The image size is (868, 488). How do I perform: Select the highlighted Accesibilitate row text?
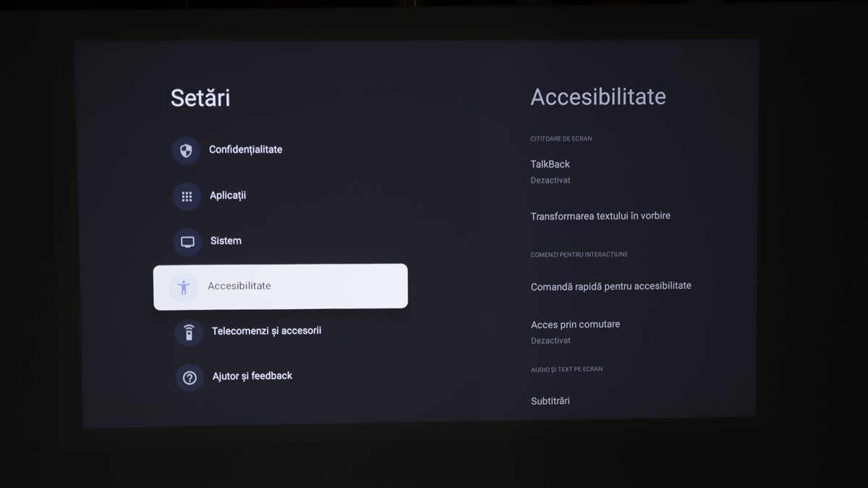[239, 286]
